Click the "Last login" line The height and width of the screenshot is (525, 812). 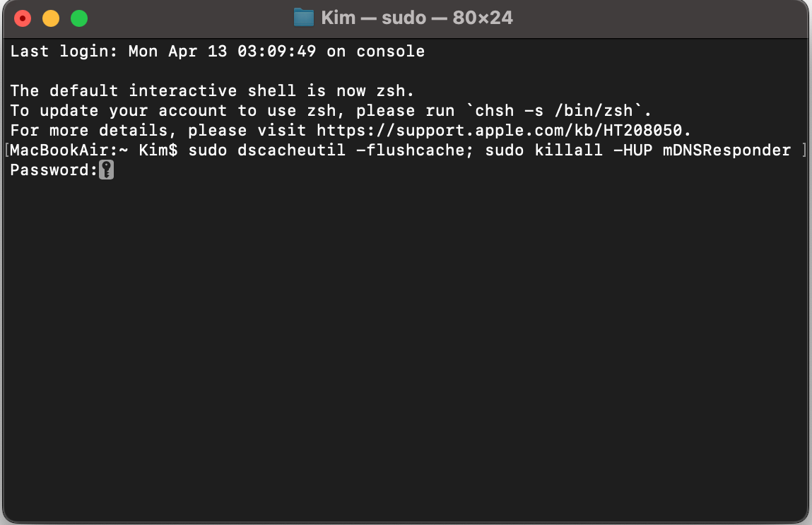(x=217, y=51)
